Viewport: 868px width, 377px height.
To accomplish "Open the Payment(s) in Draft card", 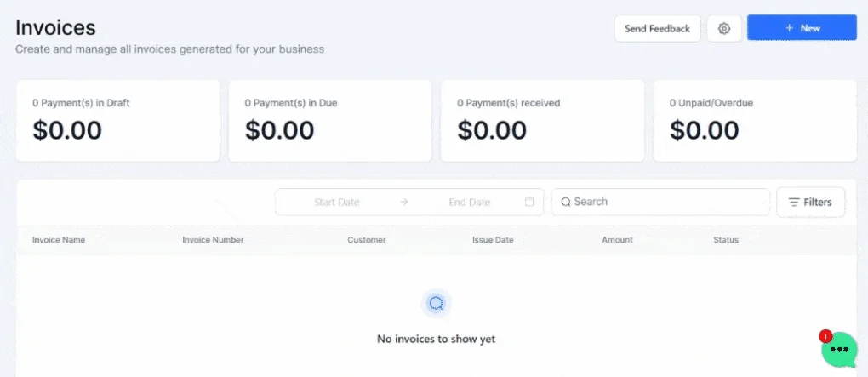I will point(117,121).
